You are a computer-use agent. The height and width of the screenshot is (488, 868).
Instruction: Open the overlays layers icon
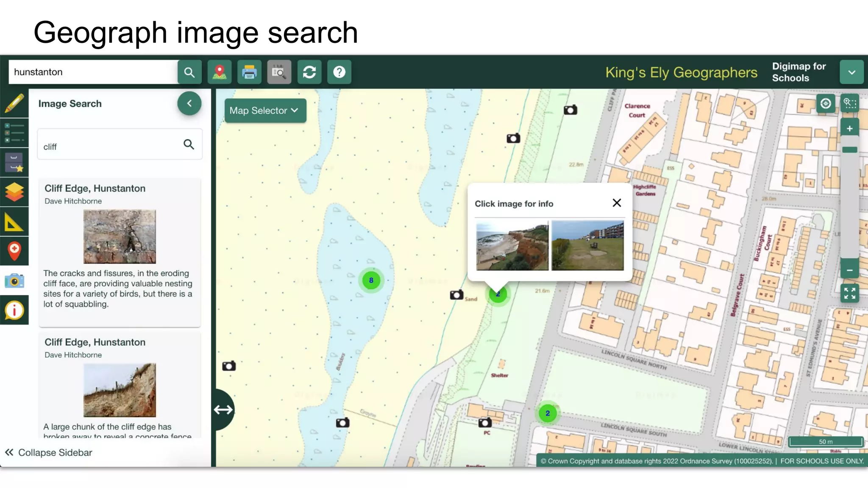pos(14,192)
